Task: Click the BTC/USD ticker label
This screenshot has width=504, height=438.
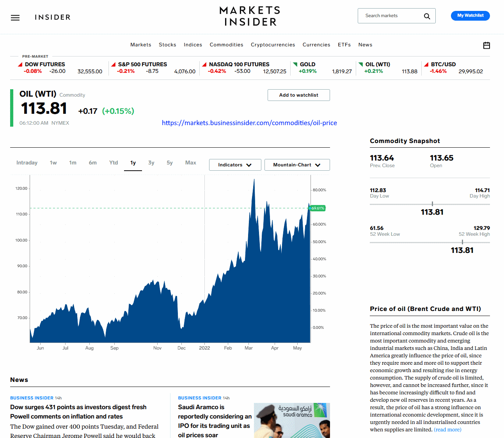Action: [x=443, y=64]
